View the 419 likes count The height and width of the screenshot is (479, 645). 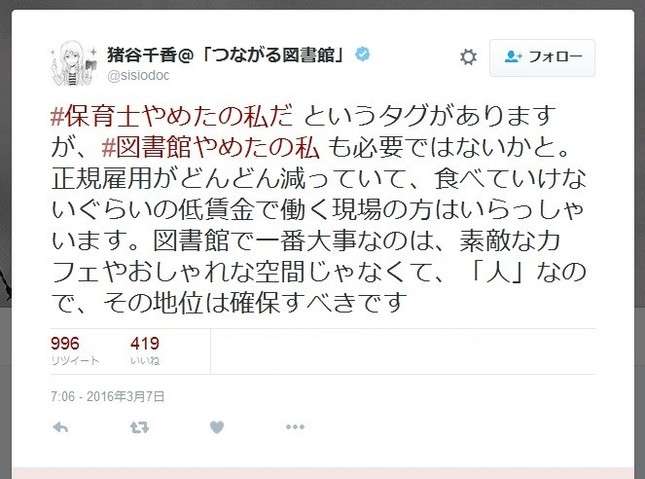pos(145,343)
